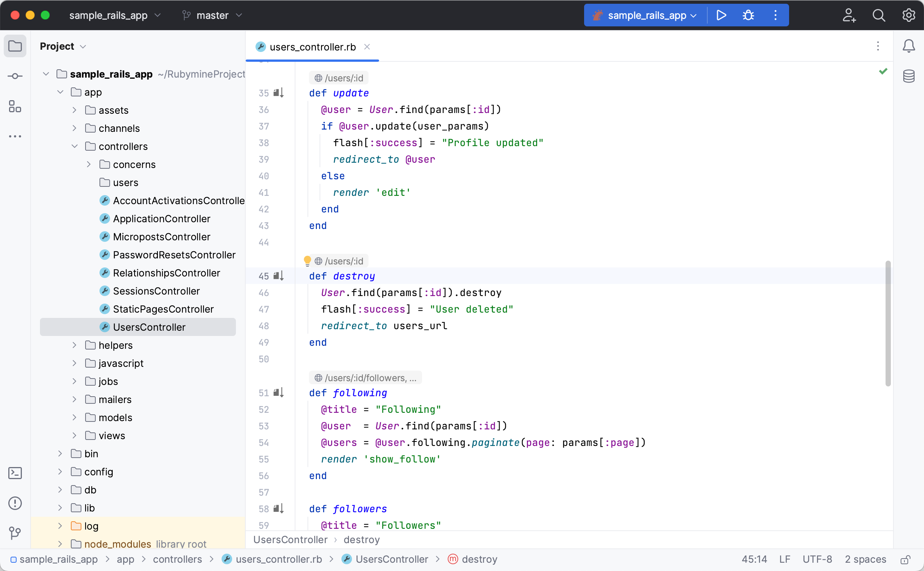Click the intention lightbulb above destroy

(x=307, y=261)
